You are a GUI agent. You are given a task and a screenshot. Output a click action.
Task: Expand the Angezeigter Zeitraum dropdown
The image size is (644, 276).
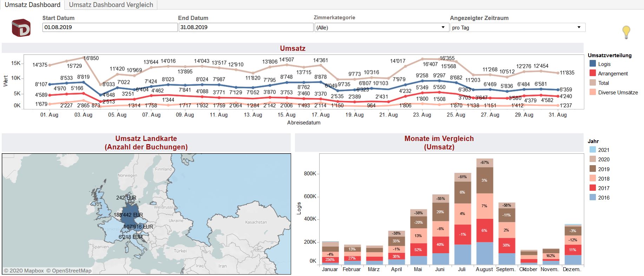click(x=518, y=27)
